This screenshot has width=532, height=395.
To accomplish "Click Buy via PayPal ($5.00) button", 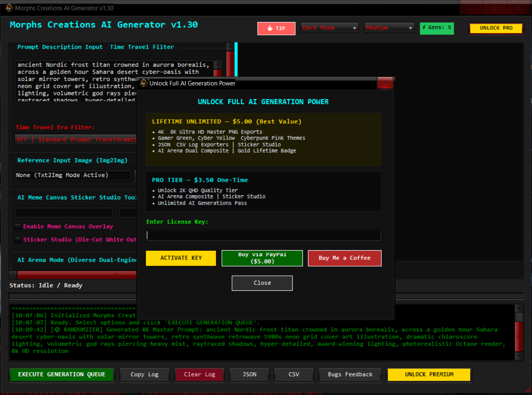I will coord(262,258).
